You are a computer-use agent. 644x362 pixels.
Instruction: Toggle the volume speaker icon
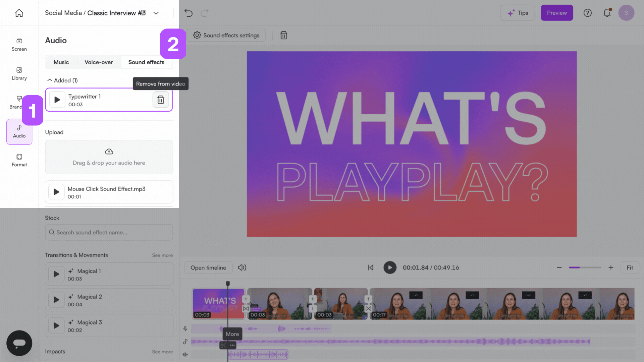pos(242,268)
